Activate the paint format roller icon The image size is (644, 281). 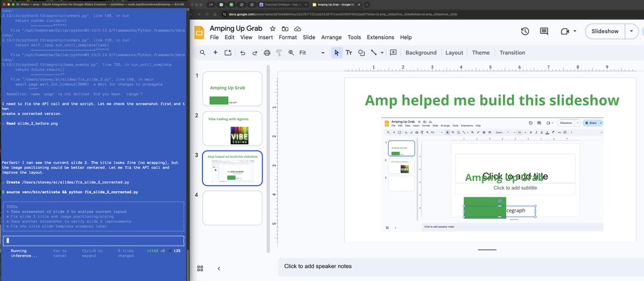(x=279, y=53)
